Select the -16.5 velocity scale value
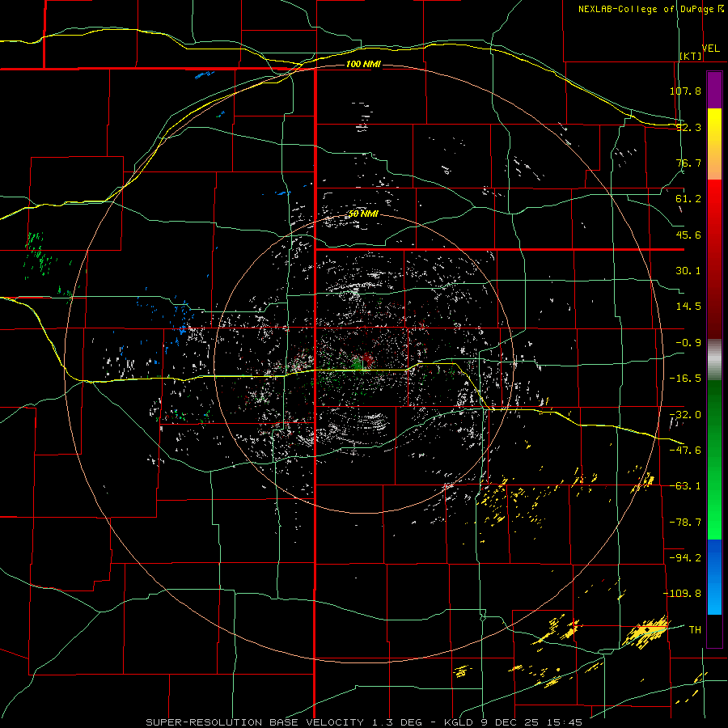This screenshot has width=728, height=728. [685, 379]
